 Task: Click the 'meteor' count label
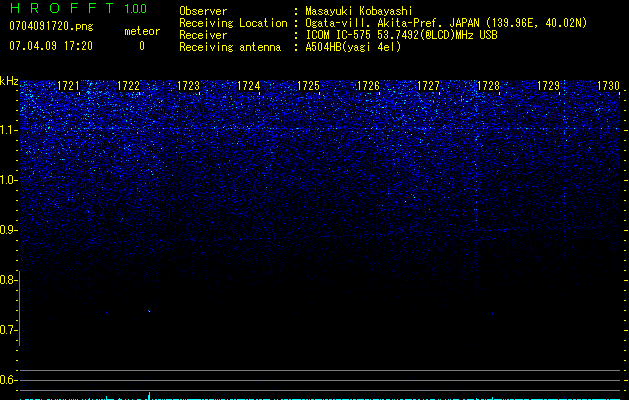click(x=142, y=31)
